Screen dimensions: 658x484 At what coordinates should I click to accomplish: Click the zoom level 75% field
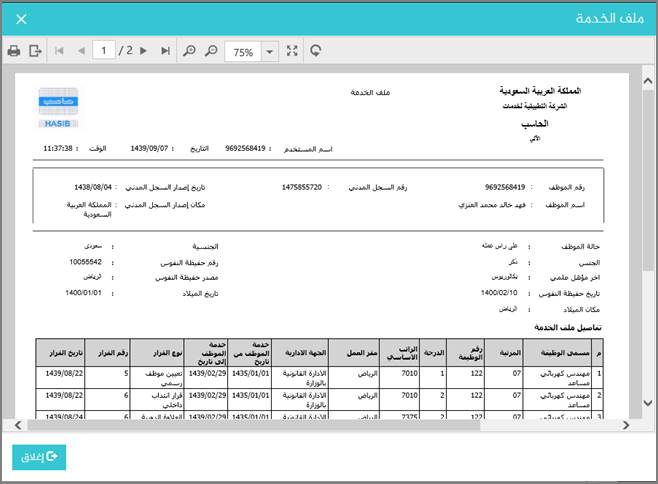click(x=243, y=52)
